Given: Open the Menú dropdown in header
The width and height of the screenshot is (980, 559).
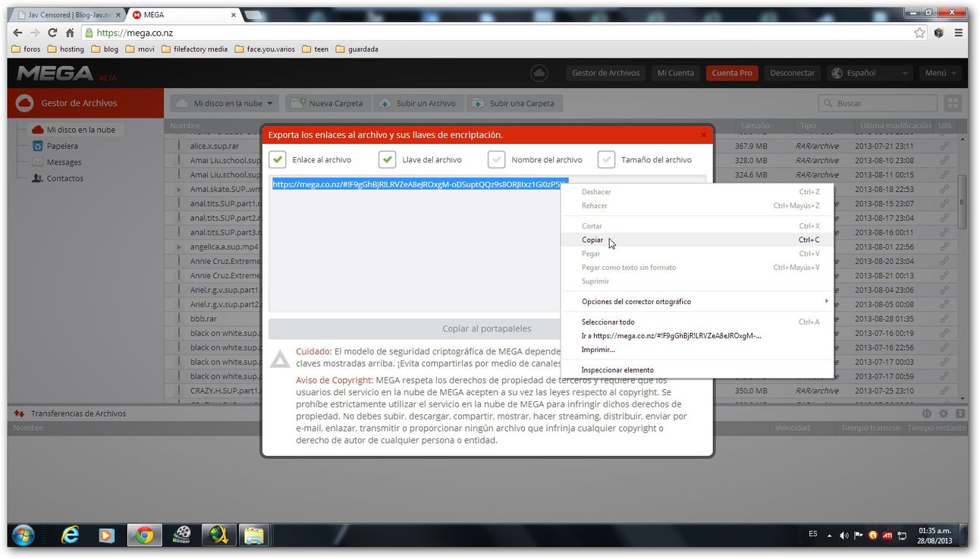Looking at the screenshot, I should 941,73.
